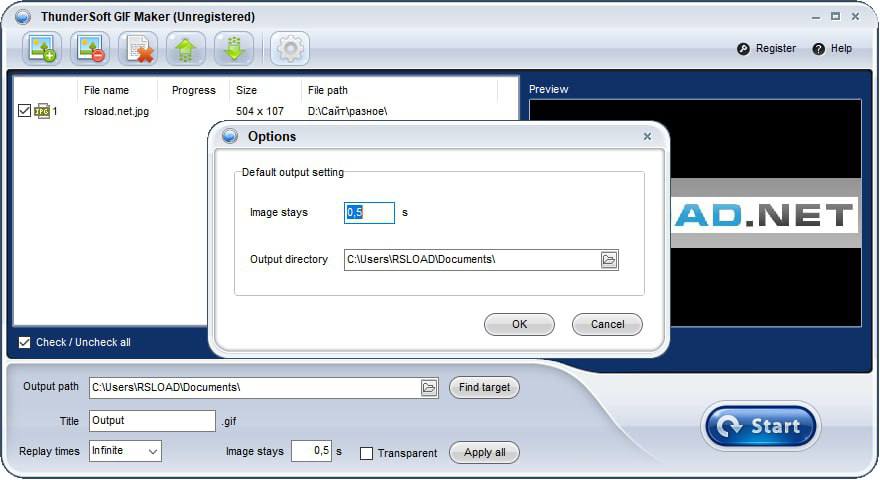Sort list by File name column

click(106, 90)
